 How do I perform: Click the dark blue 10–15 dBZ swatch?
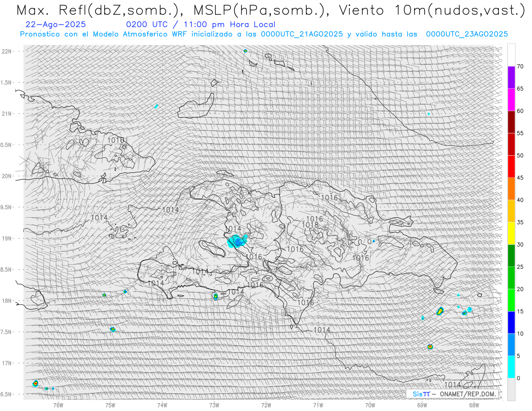[x=511, y=322]
